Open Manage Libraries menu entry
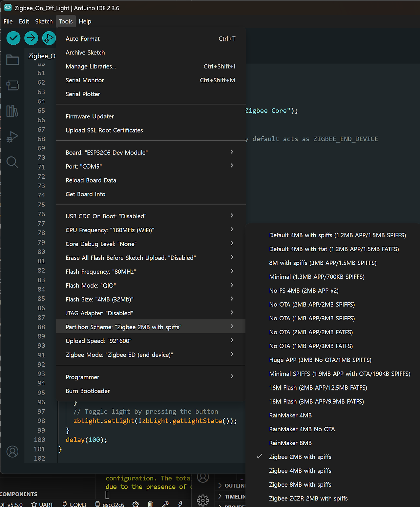420x507 pixels. (x=151, y=66)
